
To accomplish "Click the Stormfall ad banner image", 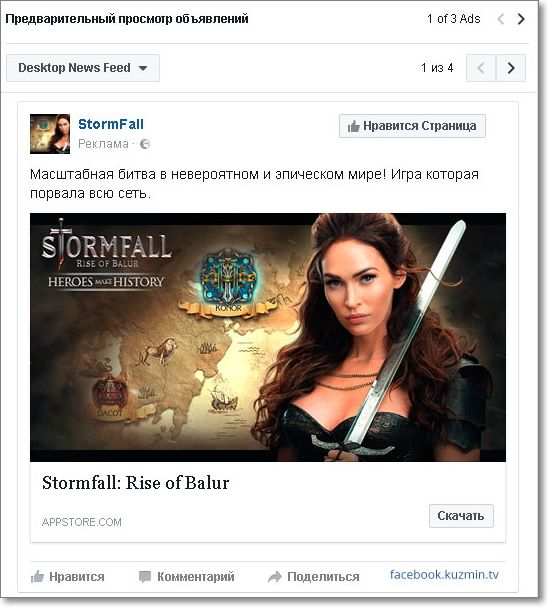I will (x=268, y=337).
